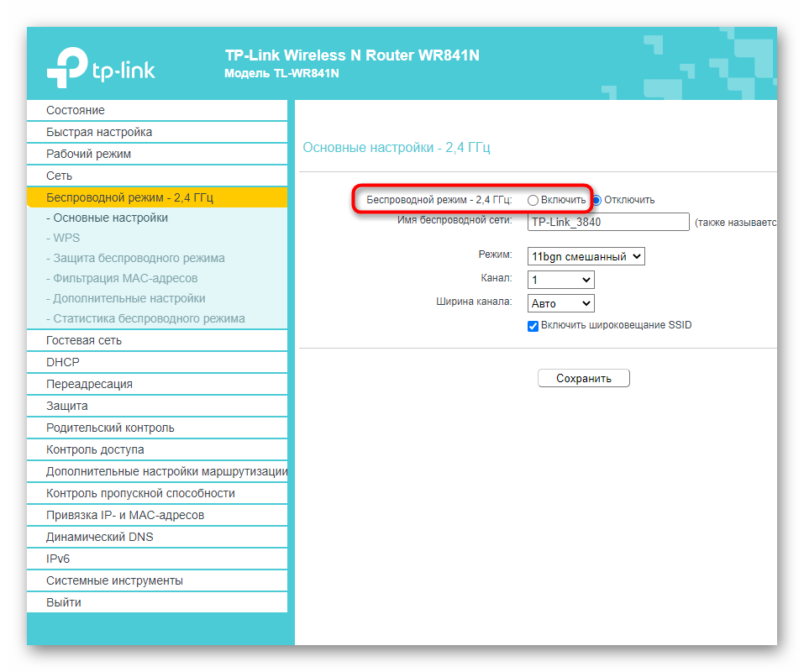Open Динамический DNS menu item

pos(157,537)
